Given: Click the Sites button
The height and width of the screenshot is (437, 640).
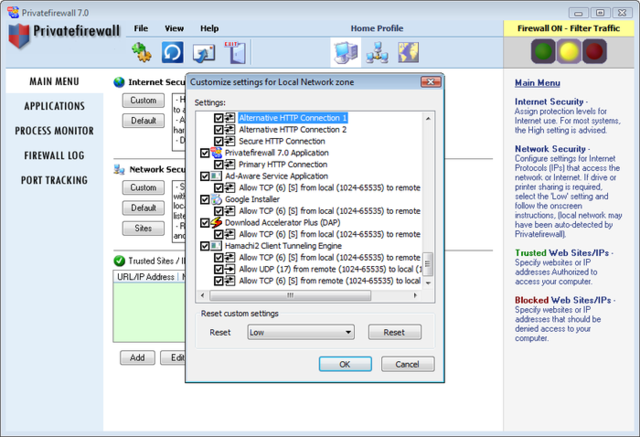Looking at the screenshot, I should (x=143, y=228).
